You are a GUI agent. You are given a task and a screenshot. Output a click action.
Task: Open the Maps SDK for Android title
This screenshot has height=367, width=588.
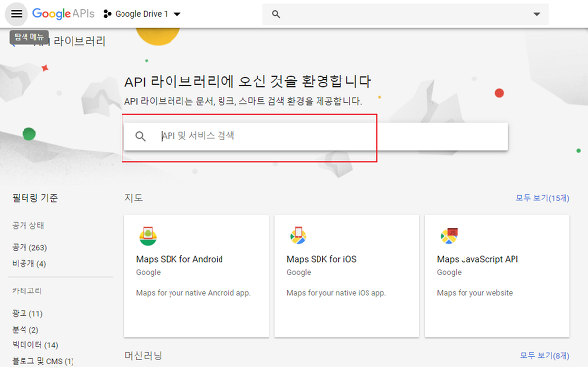179,259
